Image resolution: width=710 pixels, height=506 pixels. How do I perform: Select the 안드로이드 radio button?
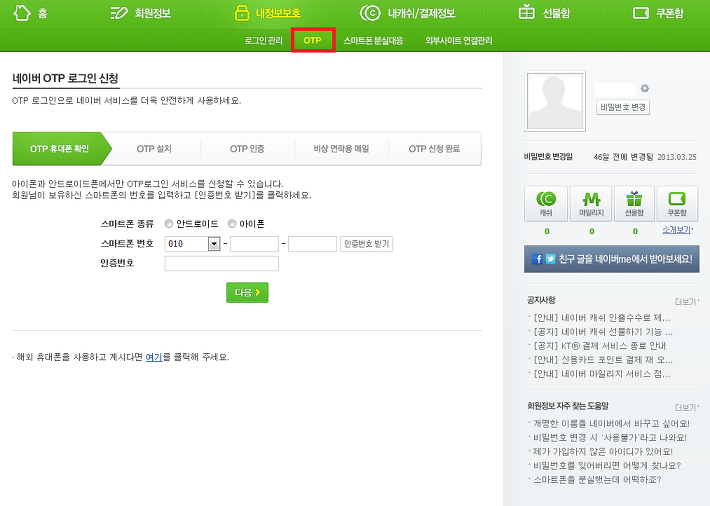pyautogui.click(x=169, y=224)
